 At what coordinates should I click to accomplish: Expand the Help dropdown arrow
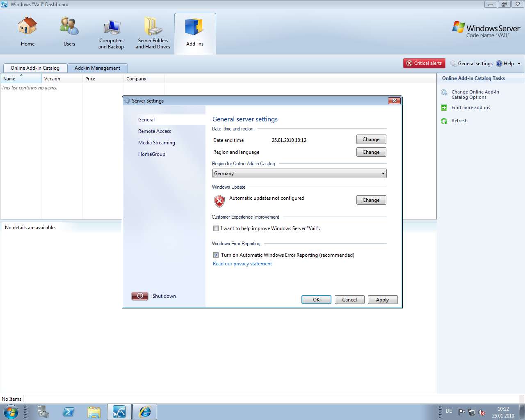pyautogui.click(x=519, y=64)
